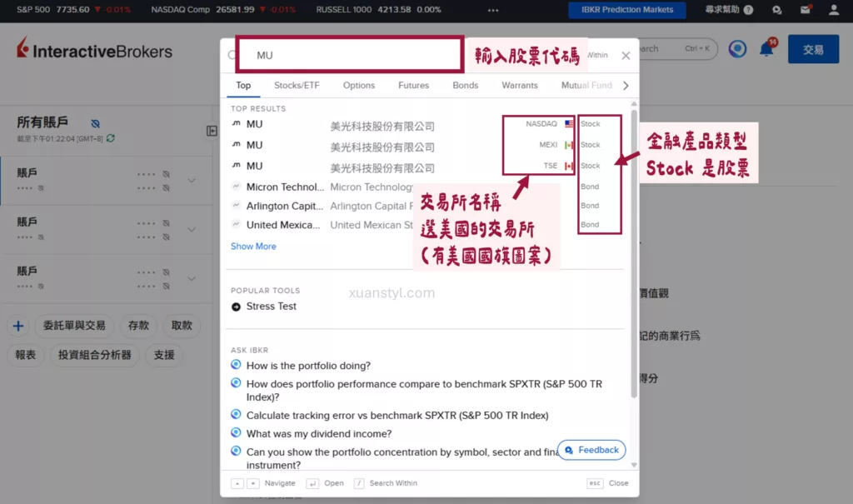The image size is (853, 504).
Task: Expand the second 賬戶 row chevron
Action: pyautogui.click(x=192, y=230)
